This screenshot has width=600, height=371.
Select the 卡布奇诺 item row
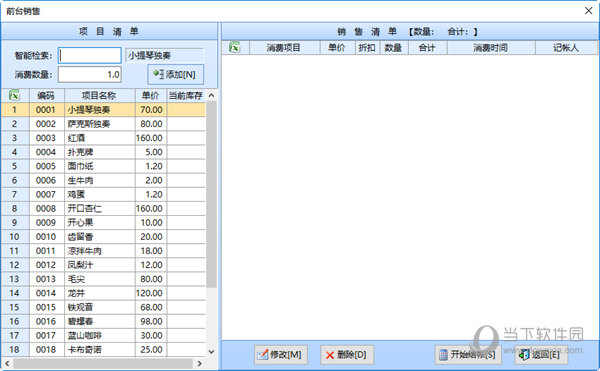click(103, 350)
